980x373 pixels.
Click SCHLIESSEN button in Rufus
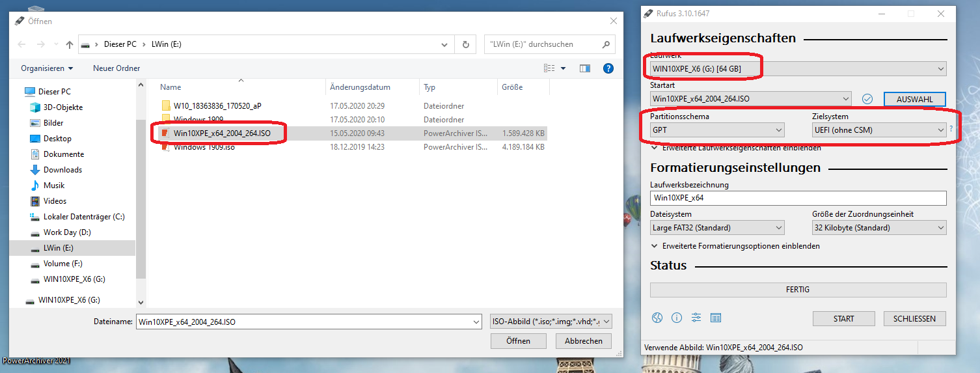pos(914,318)
